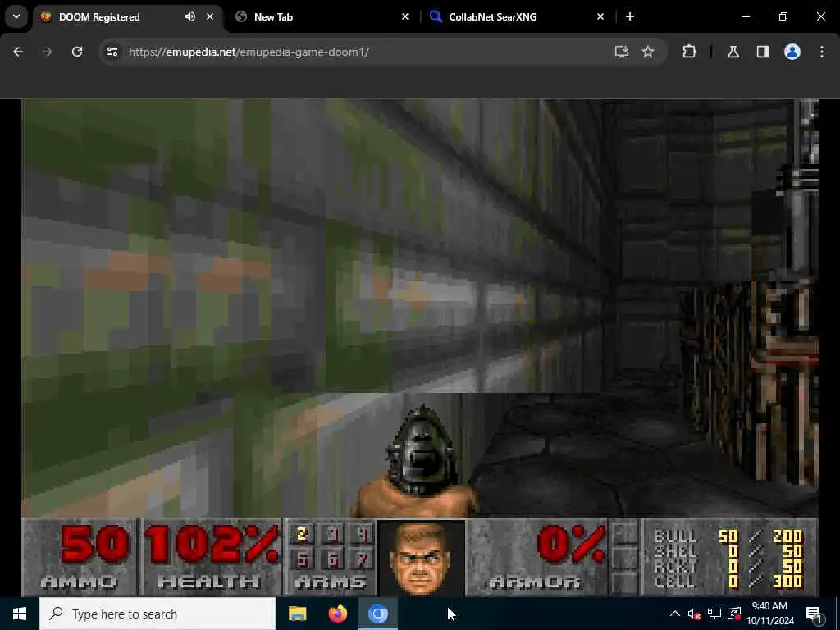The height and width of the screenshot is (630, 840).
Task: Close the New Tab tab
Action: [x=405, y=16]
